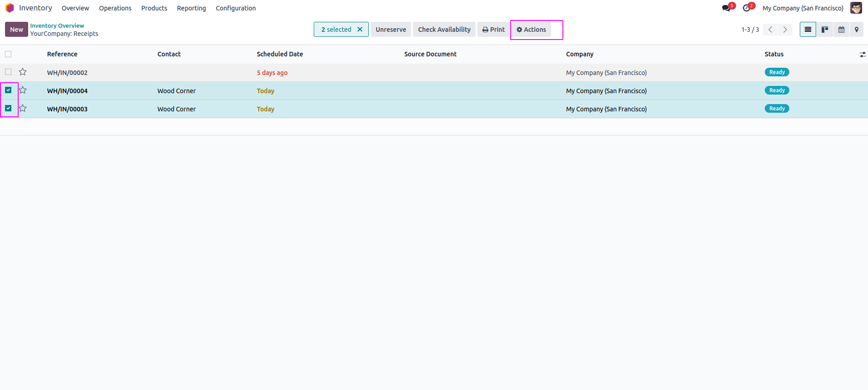Click company cell in WH/IN/00004 row
The image size is (868, 390).
click(x=607, y=91)
